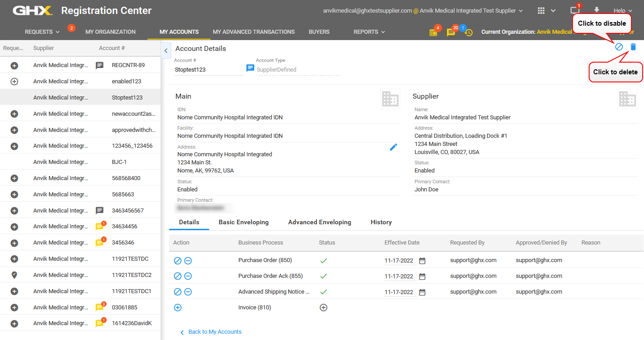Open message icon for account 03061885

tap(100, 308)
